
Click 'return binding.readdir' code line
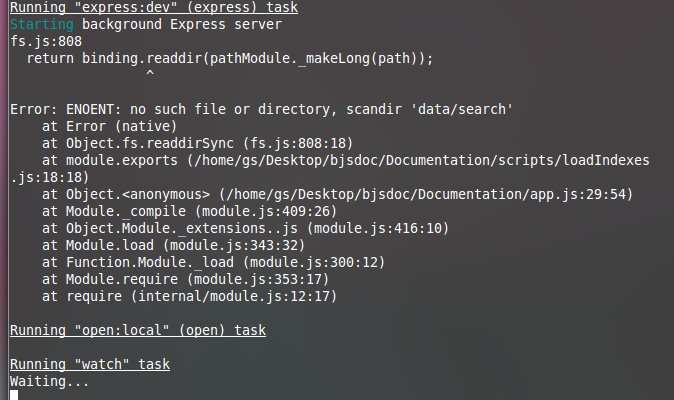[x=230, y=58]
